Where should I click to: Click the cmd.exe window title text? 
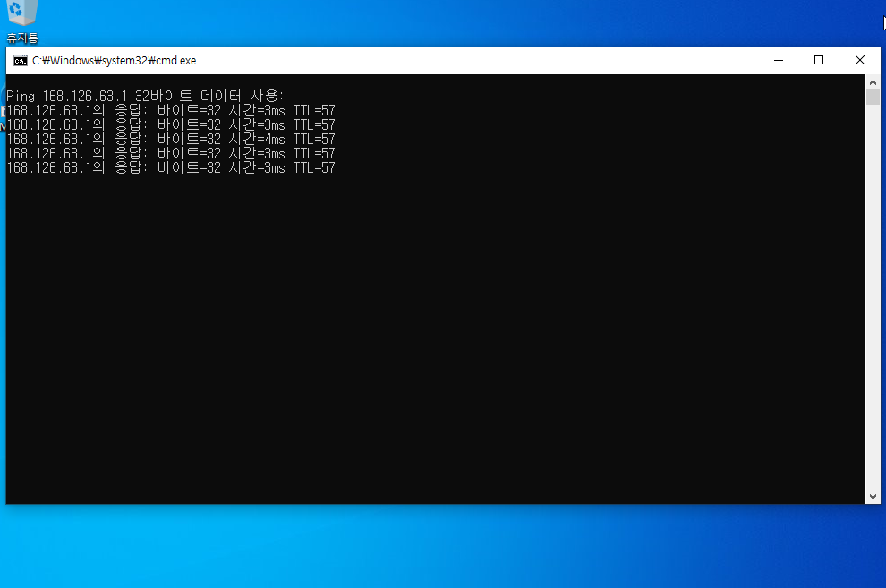tap(115, 61)
